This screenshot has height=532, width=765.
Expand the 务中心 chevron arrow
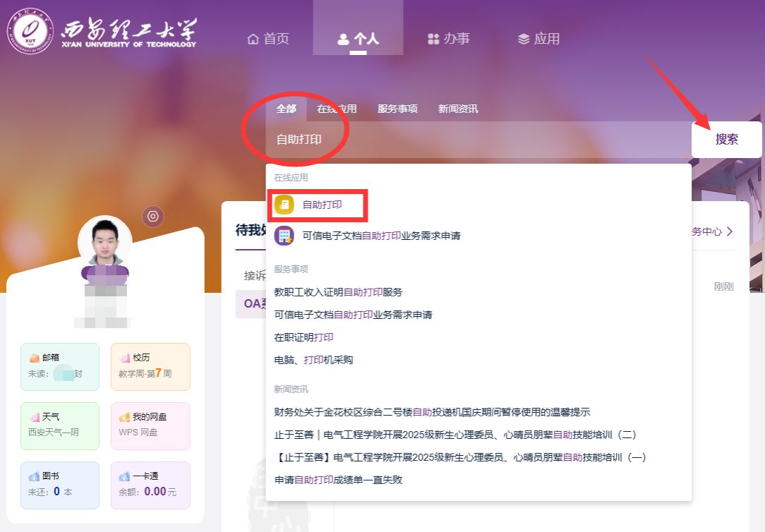pos(729,231)
